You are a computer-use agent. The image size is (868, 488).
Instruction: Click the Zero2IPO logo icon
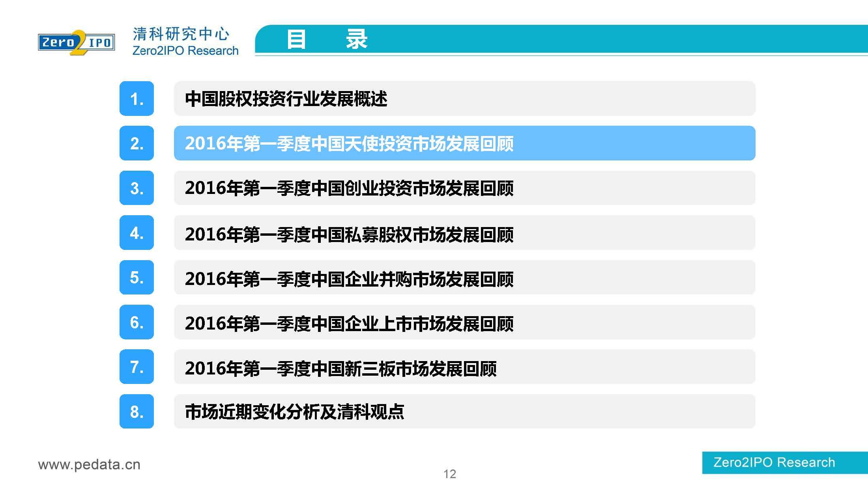click(x=76, y=42)
